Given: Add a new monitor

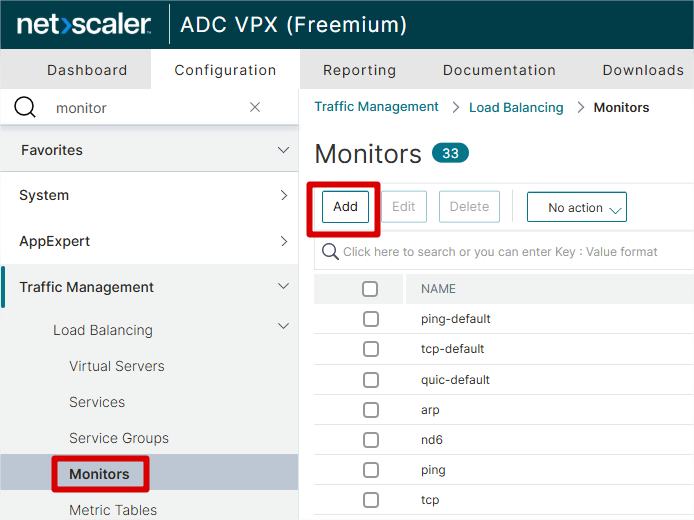Looking at the screenshot, I should (x=345, y=207).
